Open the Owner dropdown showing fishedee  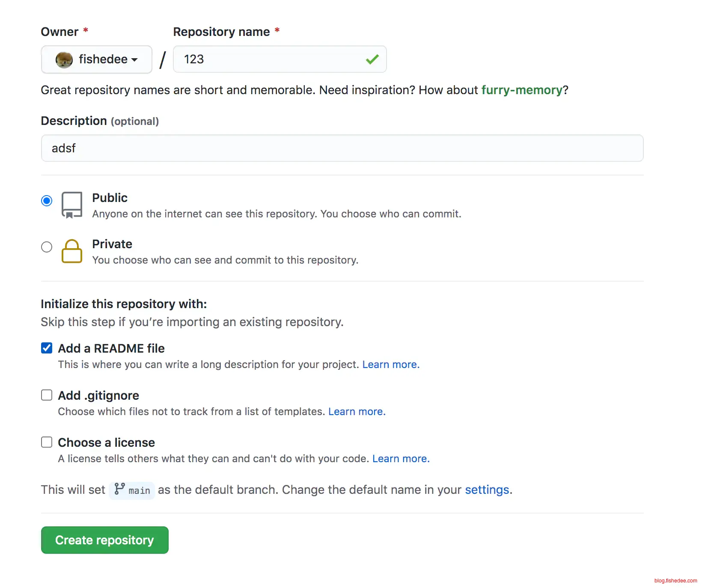97,59
